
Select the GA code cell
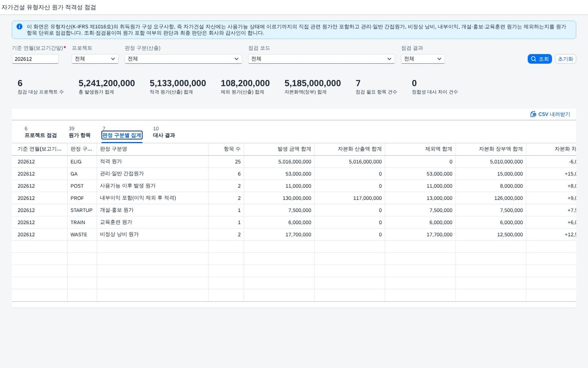(x=82, y=174)
